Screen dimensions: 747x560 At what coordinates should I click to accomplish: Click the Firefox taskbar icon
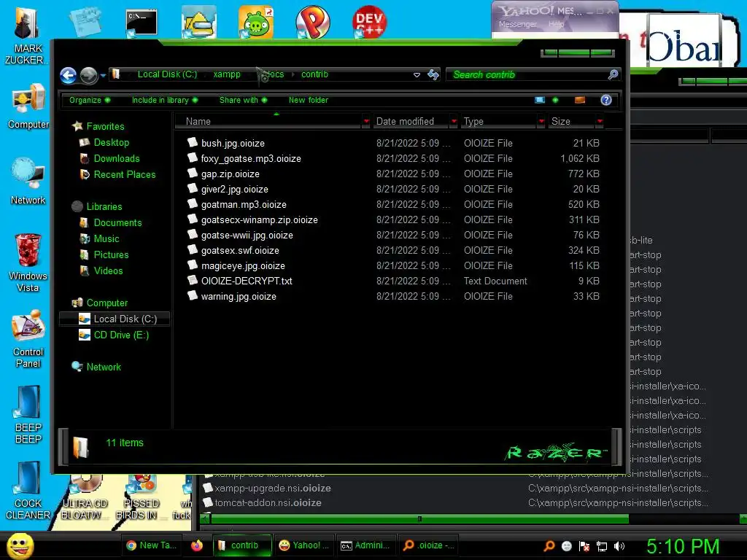pos(197,545)
